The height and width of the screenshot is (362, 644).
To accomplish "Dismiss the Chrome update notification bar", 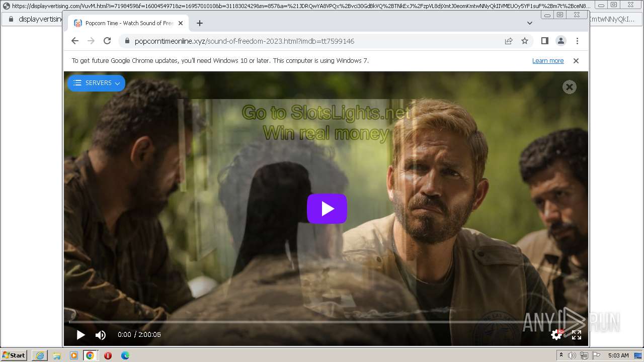I will [x=576, y=61].
